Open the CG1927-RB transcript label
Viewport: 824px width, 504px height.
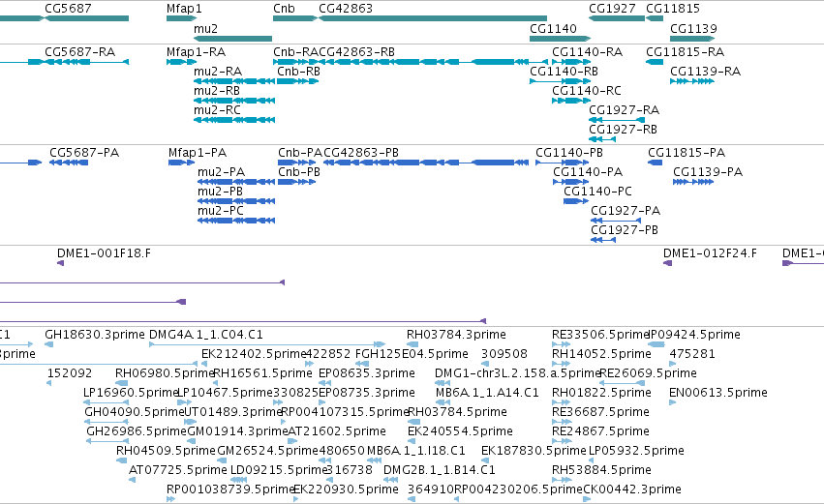tap(623, 130)
